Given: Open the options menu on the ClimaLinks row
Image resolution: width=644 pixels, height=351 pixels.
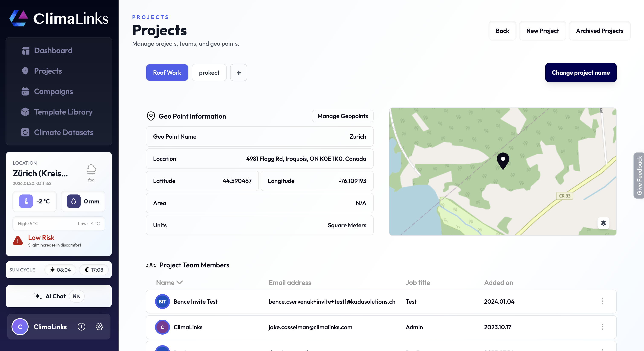Looking at the screenshot, I should 602,327.
